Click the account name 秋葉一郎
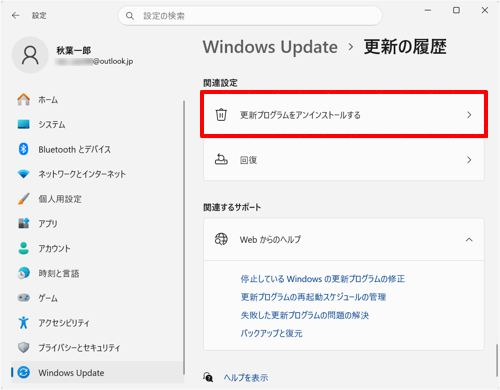This screenshot has height=390, width=500. pyautogui.click(x=73, y=50)
